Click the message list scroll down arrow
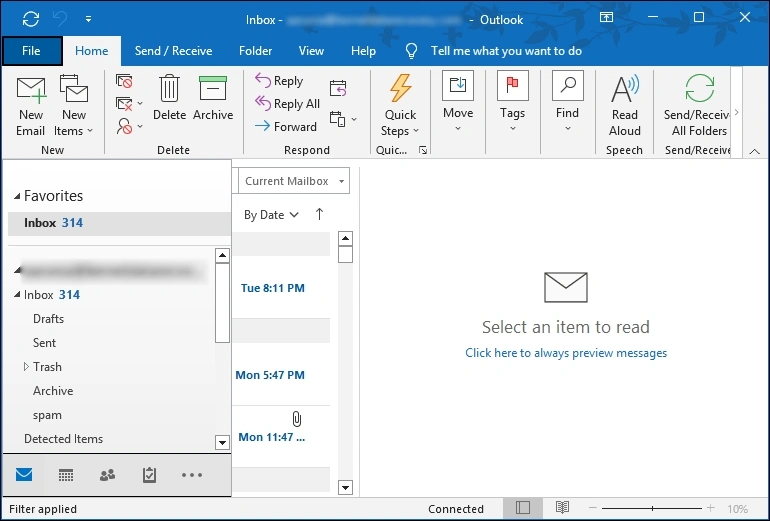770x521 pixels. pos(346,488)
